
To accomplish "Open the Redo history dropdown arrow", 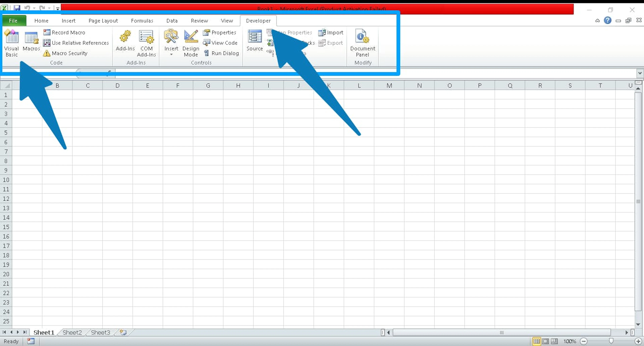I will (49, 9).
